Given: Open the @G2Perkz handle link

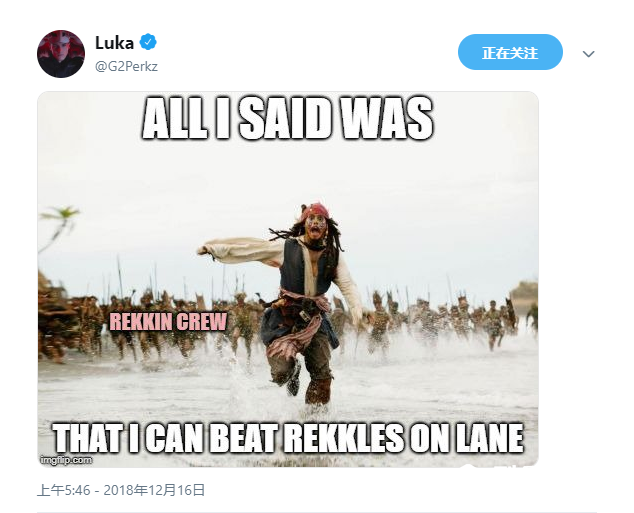Looking at the screenshot, I should pyautogui.click(x=126, y=66).
